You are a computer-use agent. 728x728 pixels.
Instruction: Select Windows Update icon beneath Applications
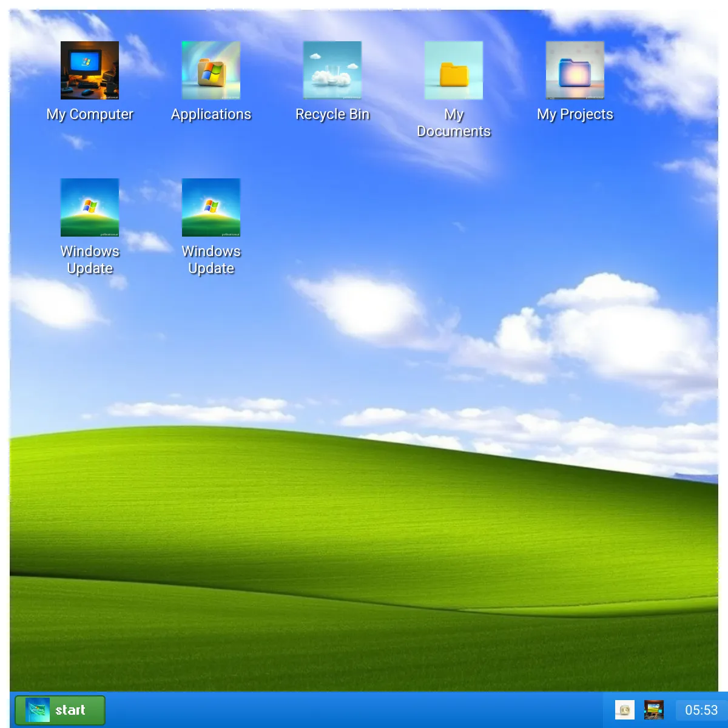(211, 207)
